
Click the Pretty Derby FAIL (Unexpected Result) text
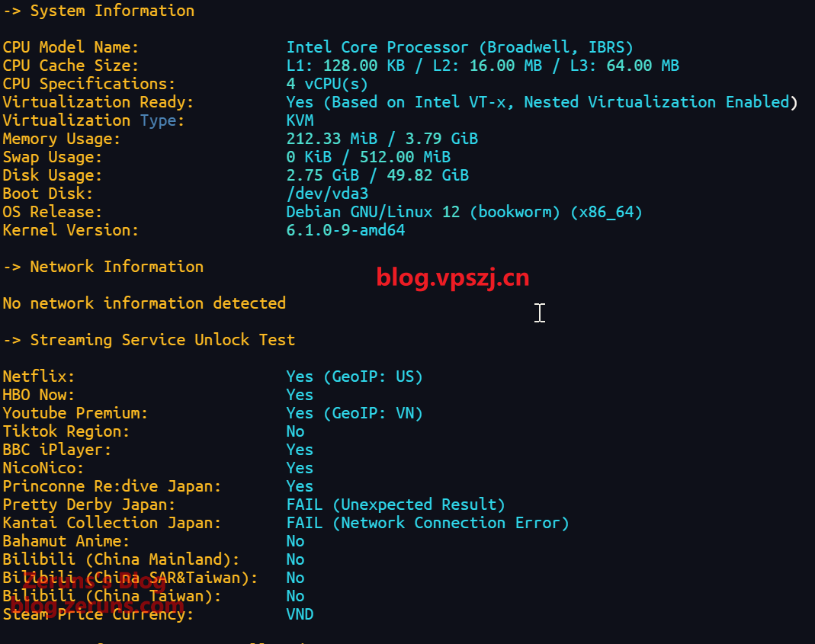396,505
